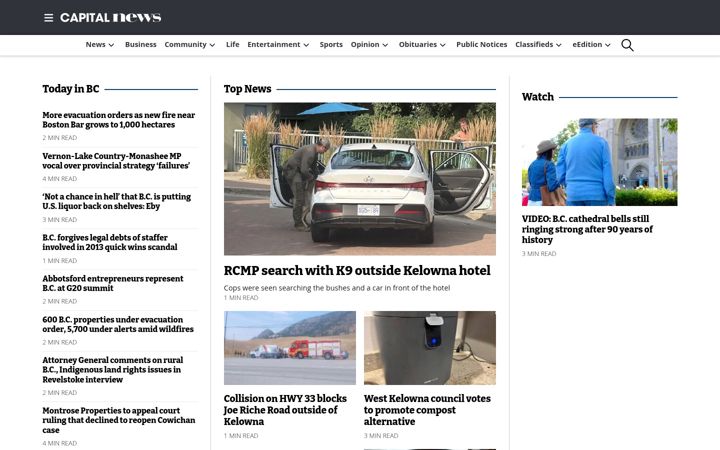720x450 pixels.
Task: Expand the Classifieds dropdown chevron
Action: [559, 45]
